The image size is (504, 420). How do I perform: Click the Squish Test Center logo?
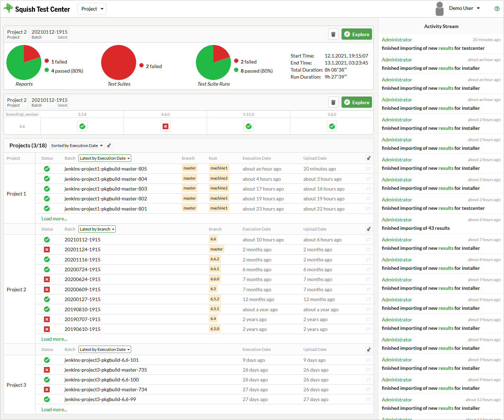point(37,9)
